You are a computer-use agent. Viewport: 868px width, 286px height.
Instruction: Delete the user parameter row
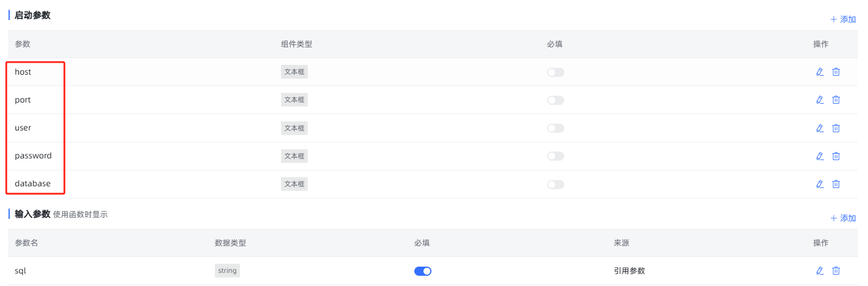(x=836, y=128)
